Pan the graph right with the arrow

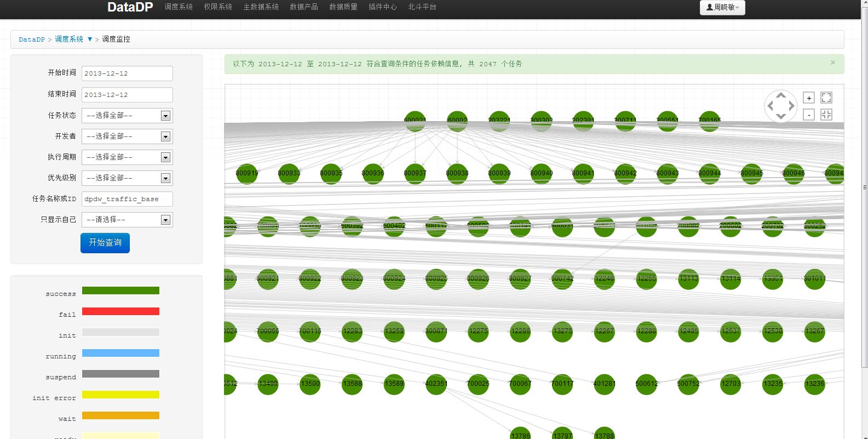click(x=791, y=106)
